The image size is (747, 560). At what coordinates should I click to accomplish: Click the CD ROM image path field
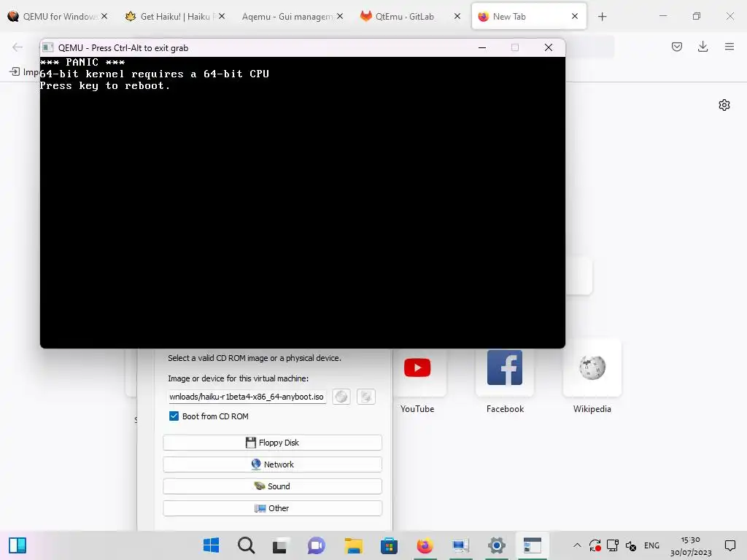coord(247,397)
